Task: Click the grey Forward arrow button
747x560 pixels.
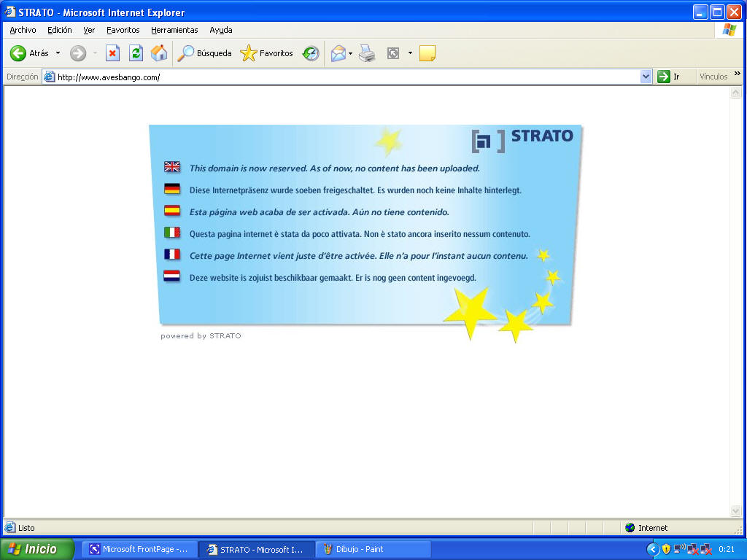Action: (x=78, y=53)
